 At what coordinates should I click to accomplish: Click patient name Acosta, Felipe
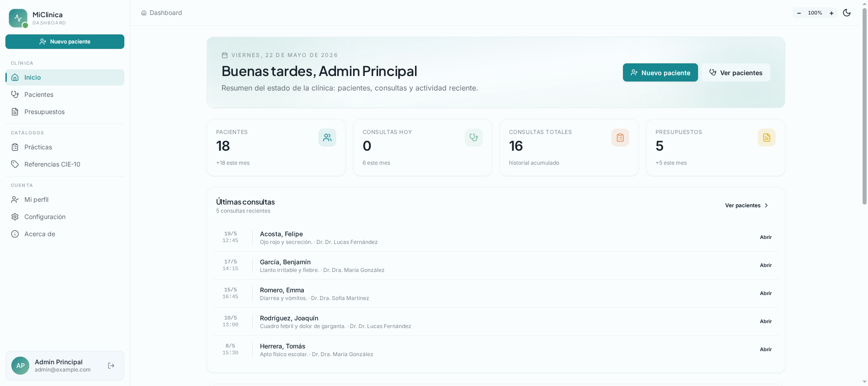pos(281,234)
